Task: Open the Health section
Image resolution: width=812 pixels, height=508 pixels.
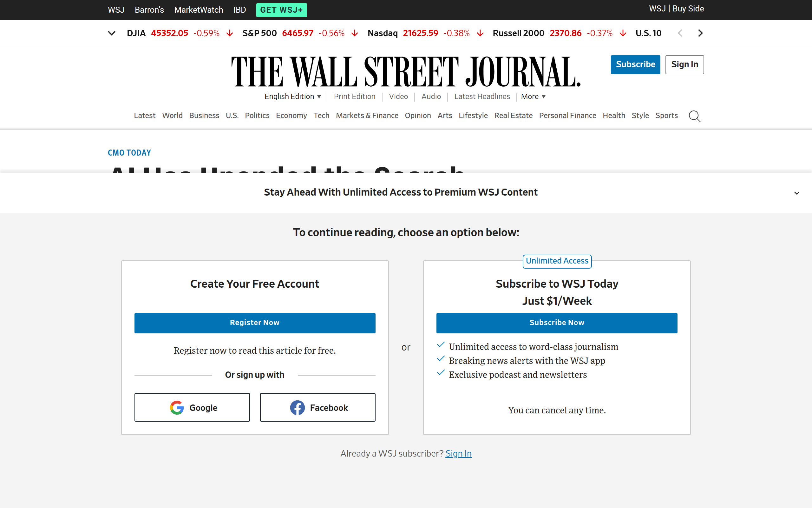Action: point(614,116)
